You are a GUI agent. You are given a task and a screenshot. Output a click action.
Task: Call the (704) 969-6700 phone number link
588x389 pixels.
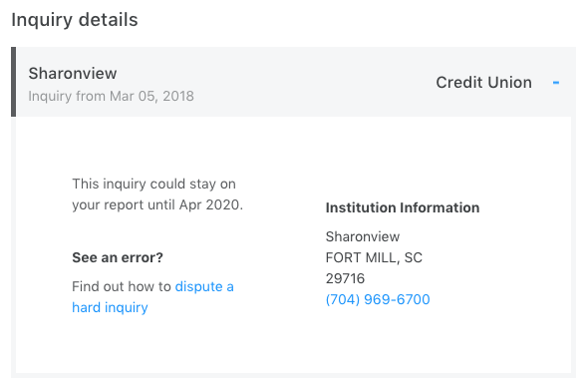[x=378, y=299]
